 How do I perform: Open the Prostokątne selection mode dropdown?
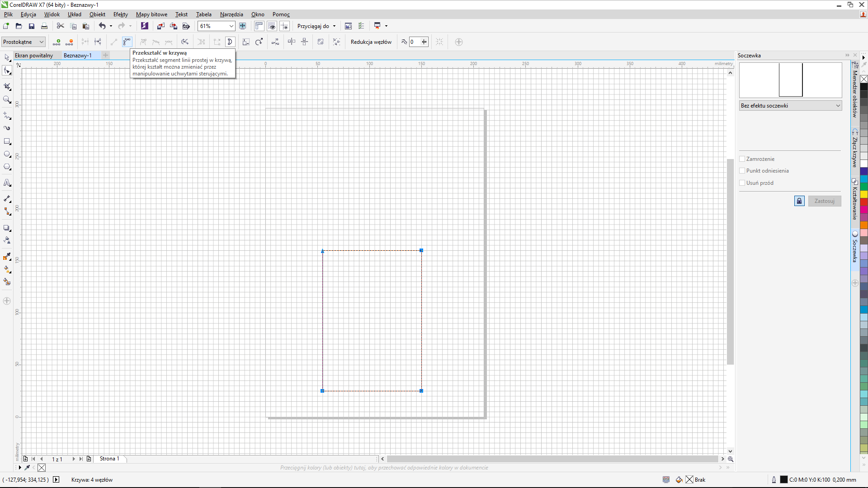point(24,42)
